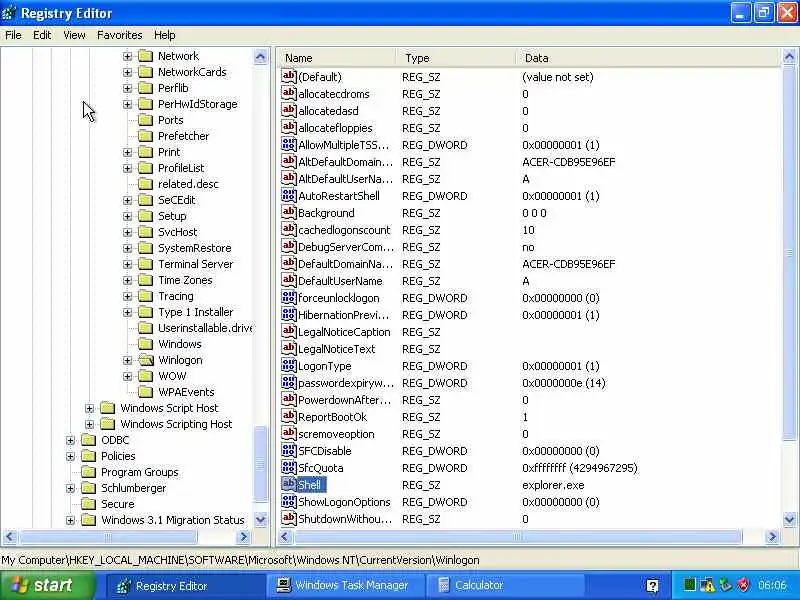Screen dimensions: 800x600
Task: Switch to Calculator taskbar button
Action: pos(503,585)
